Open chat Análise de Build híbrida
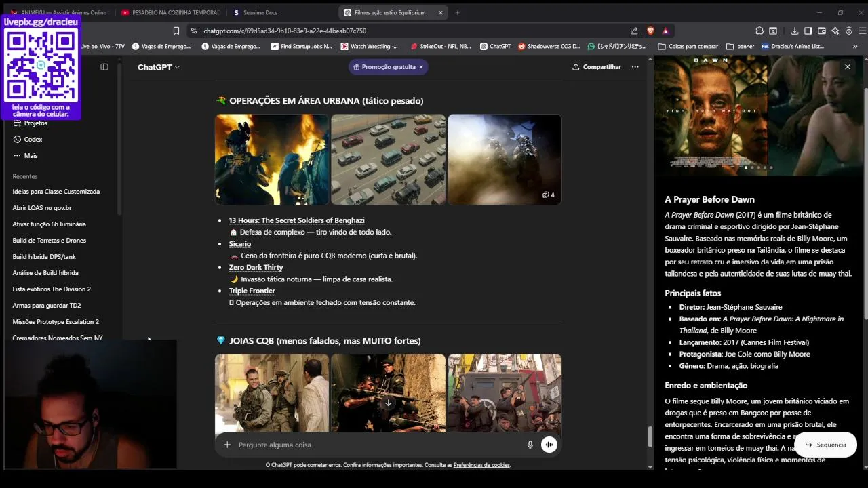 (x=45, y=273)
